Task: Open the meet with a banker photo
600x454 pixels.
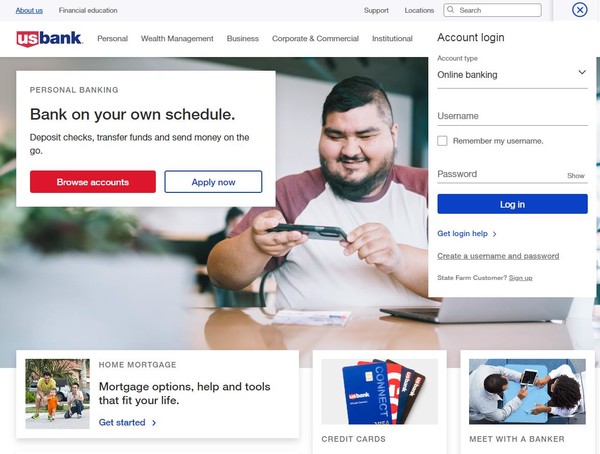Action: (527, 391)
